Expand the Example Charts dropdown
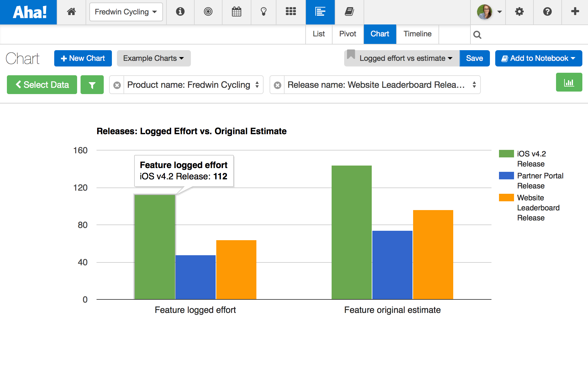588x375 pixels. [x=154, y=58]
